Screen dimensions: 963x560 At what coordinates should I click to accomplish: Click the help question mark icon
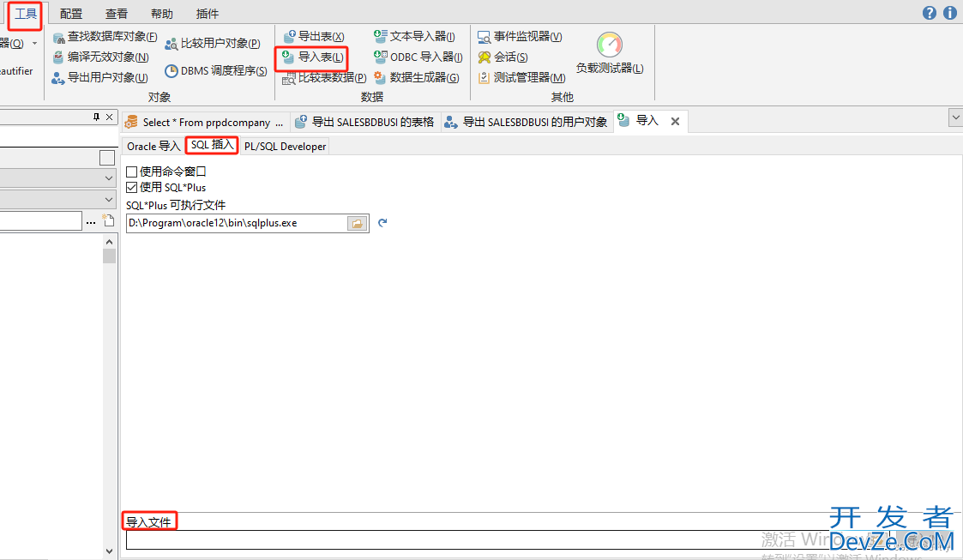point(930,13)
